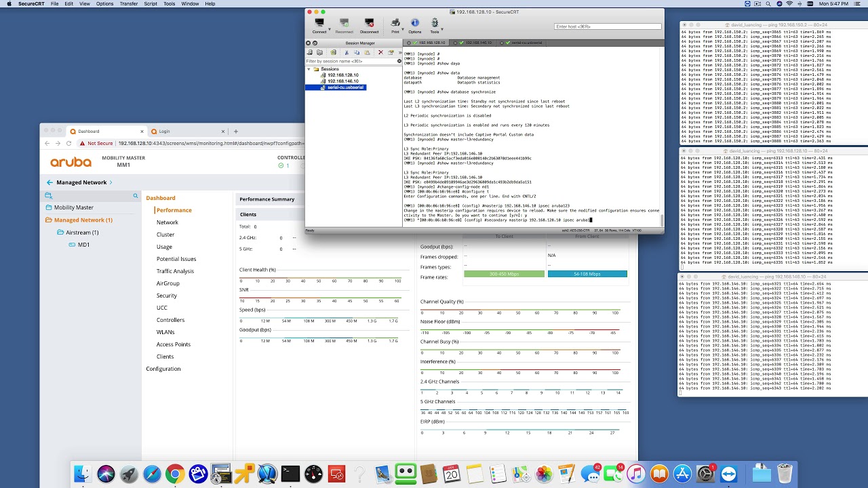This screenshot has height=488, width=868.
Task: Open the Connect dropdown arrow
Action: click(x=328, y=30)
